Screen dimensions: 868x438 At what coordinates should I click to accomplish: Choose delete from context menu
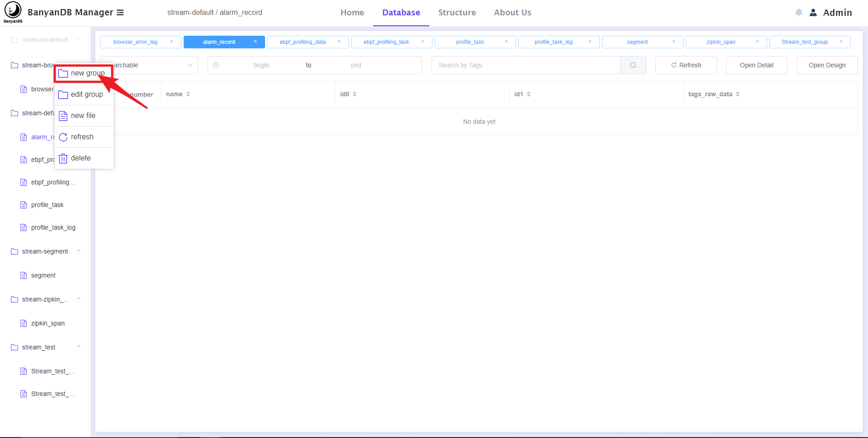pyautogui.click(x=84, y=158)
